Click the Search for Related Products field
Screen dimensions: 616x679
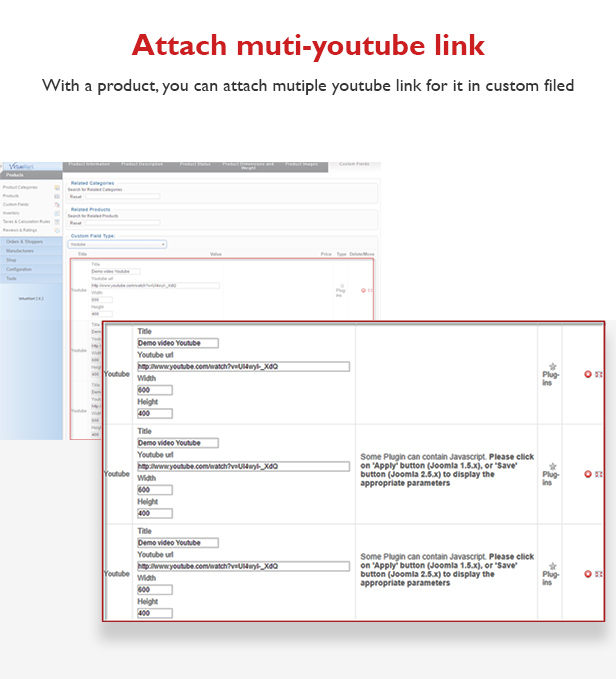pyautogui.click(x=123, y=223)
